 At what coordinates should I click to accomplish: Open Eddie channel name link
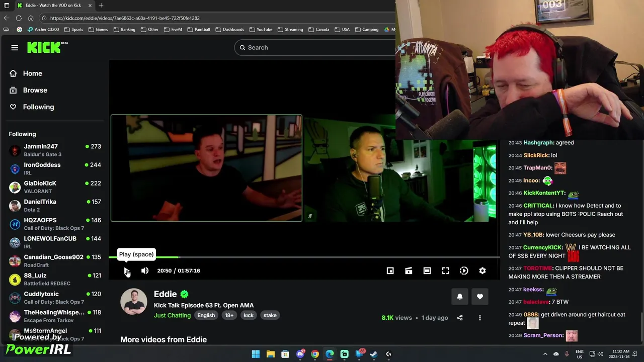(x=166, y=294)
